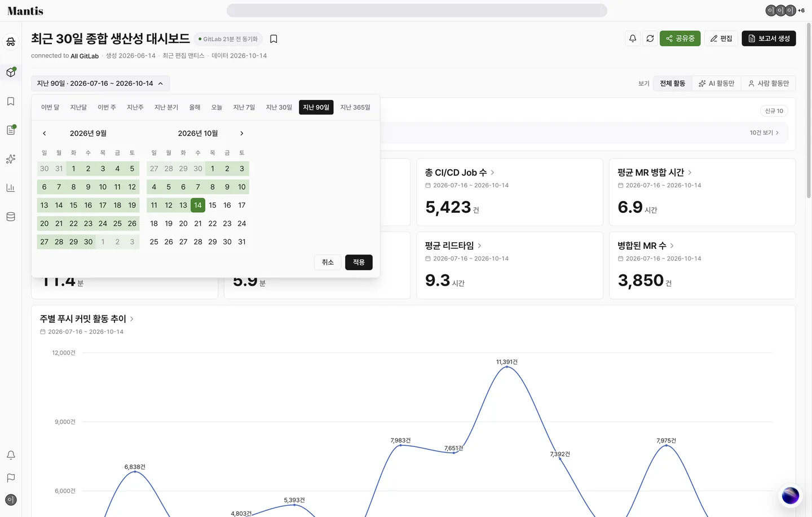Open the 10건 보기 link
Screen dimensions: 812x517
764,133
